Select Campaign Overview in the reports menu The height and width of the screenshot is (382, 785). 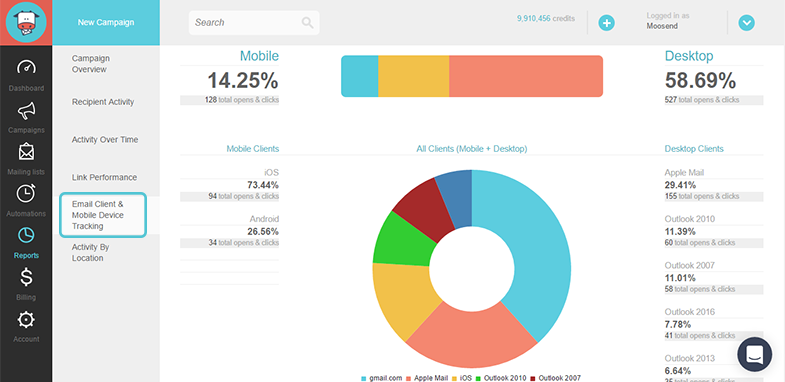pos(91,64)
